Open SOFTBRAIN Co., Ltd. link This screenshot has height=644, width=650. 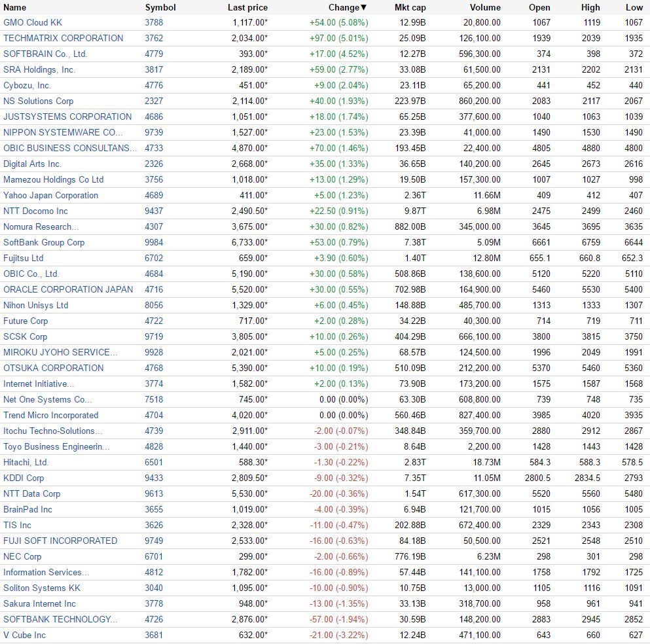click(x=45, y=54)
